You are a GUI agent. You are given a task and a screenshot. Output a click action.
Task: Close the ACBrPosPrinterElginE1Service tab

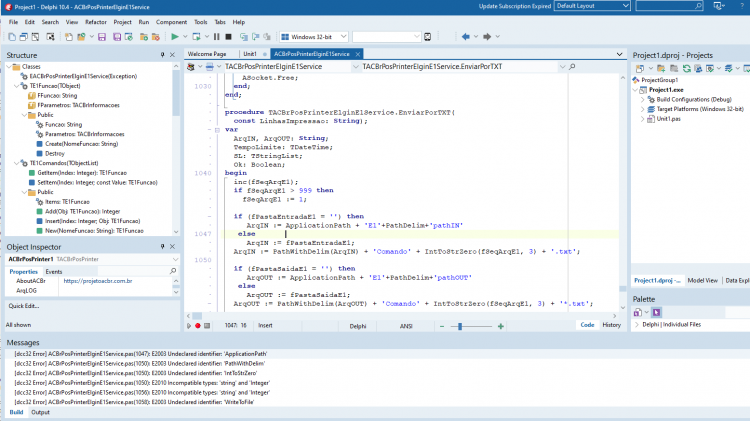tap(358, 54)
